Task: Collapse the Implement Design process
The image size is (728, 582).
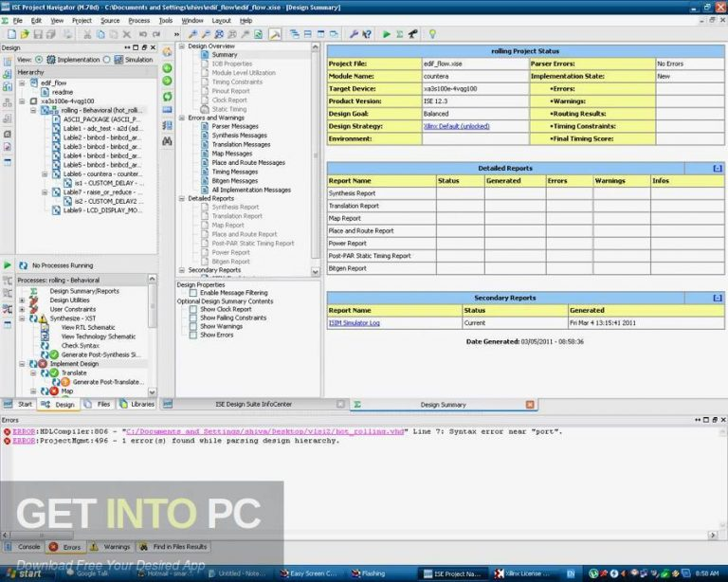Action: coord(22,364)
